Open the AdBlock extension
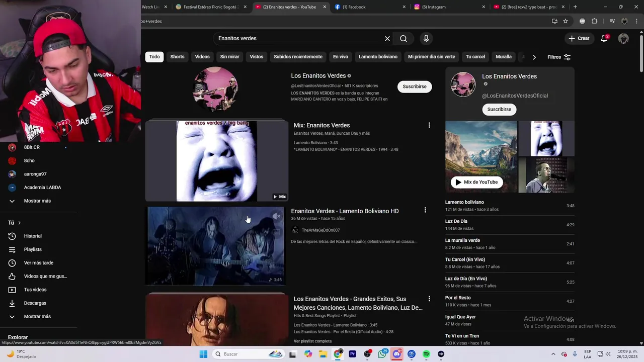 (582, 21)
